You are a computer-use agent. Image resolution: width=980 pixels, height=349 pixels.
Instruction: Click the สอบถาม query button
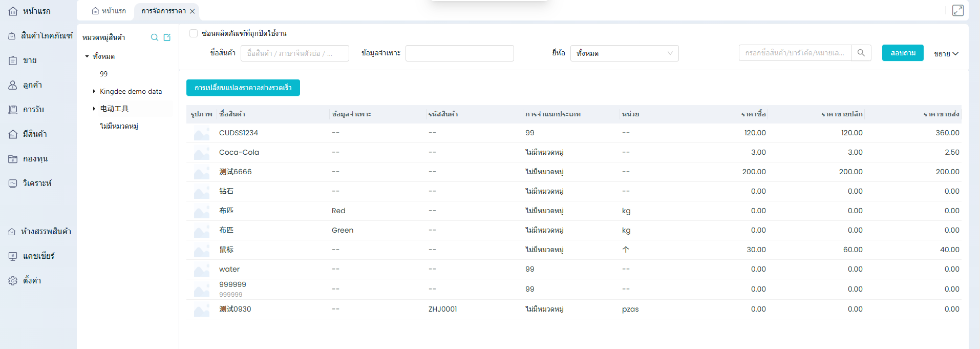pyautogui.click(x=902, y=53)
